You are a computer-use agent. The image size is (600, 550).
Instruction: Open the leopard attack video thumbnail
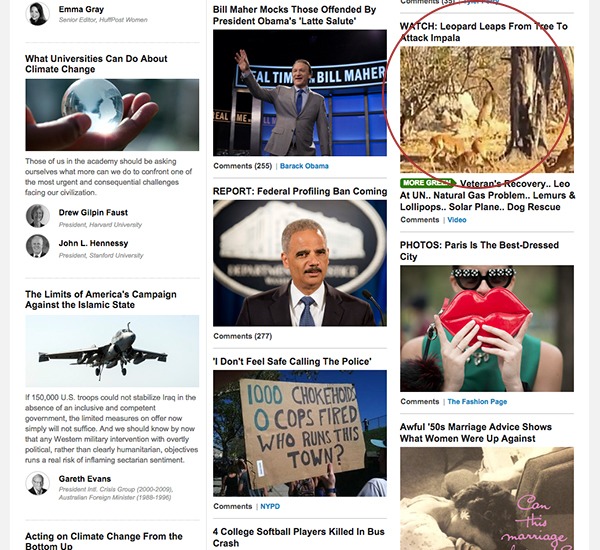pyautogui.click(x=487, y=109)
